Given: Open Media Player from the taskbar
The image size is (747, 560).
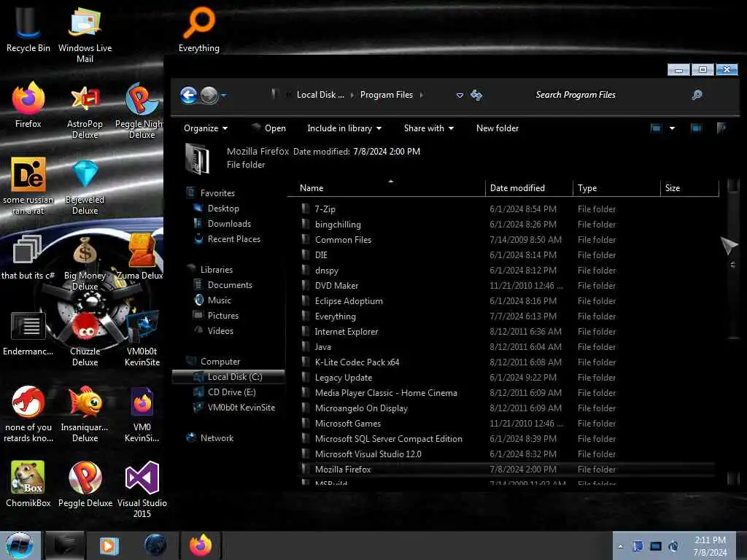Looking at the screenshot, I should [109, 545].
